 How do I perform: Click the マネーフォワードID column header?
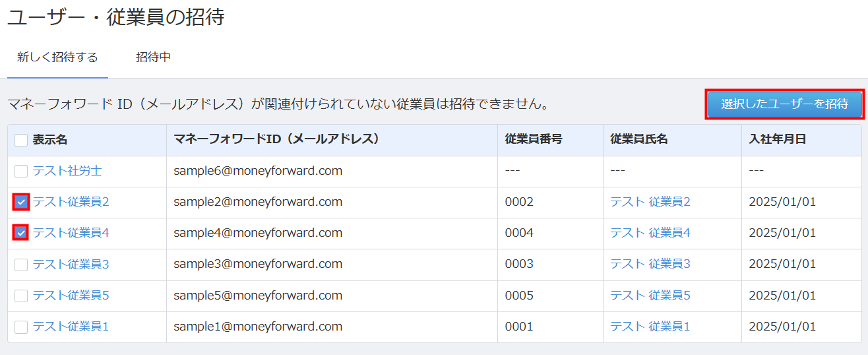276,140
